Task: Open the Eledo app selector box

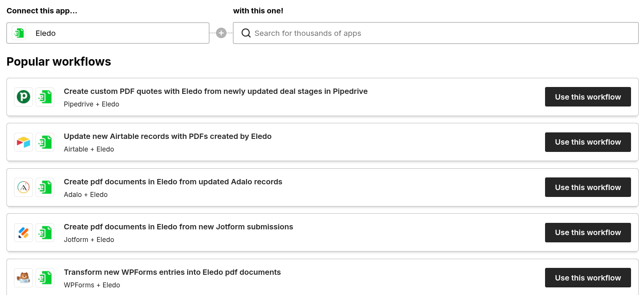Action: click(108, 33)
